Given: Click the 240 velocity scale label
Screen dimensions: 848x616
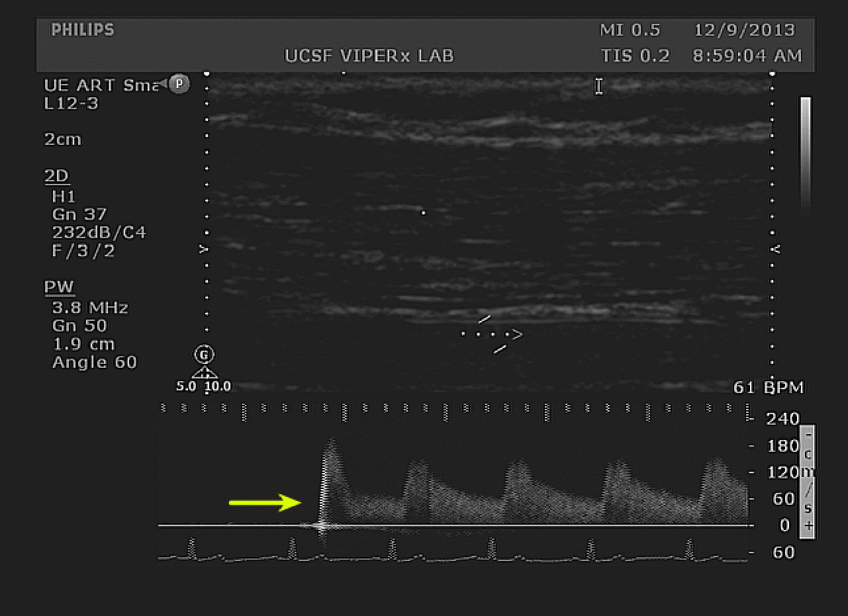Looking at the screenshot, I should [783, 419].
